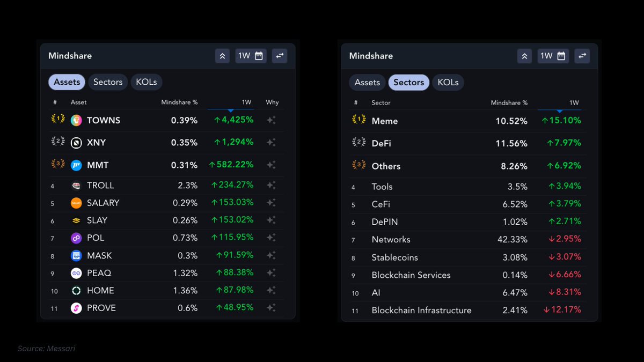This screenshot has height=362, width=644.
Task: Open the Why sparkle icon for MMT
Action: click(272, 165)
